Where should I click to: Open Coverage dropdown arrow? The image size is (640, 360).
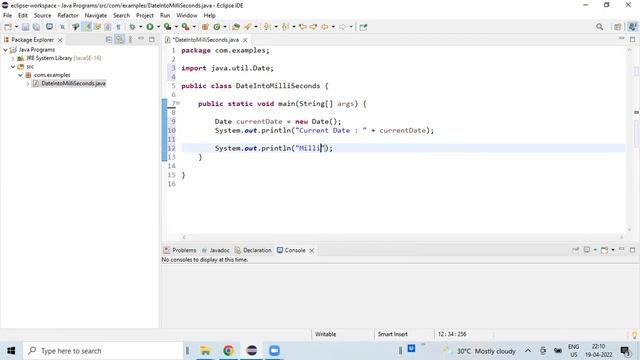(x=176, y=27)
